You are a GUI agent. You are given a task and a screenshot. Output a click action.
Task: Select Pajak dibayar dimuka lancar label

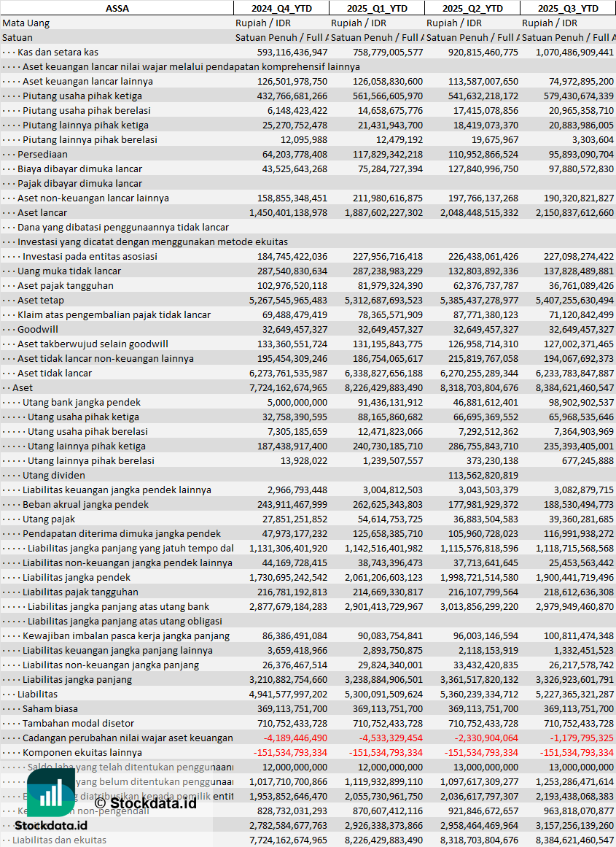pos(80,184)
